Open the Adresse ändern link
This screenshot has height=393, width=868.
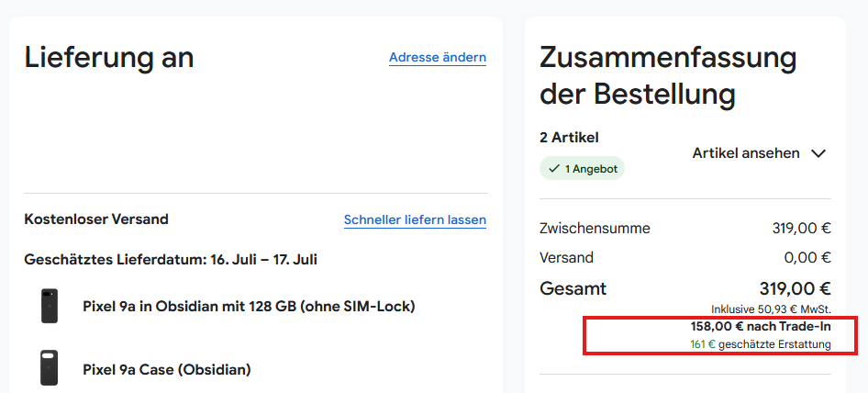(437, 57)
